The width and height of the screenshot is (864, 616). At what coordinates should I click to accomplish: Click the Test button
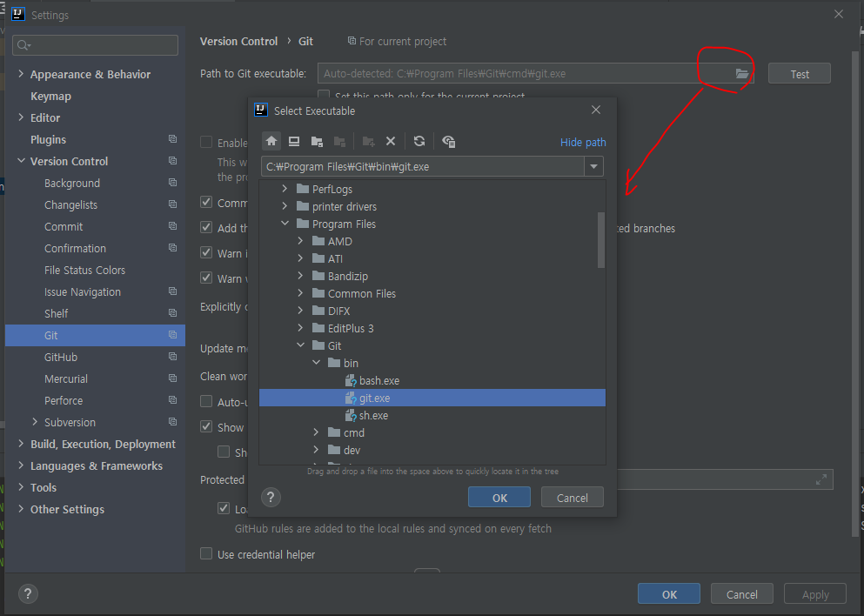pyautogui.click(x=800, y=73)
